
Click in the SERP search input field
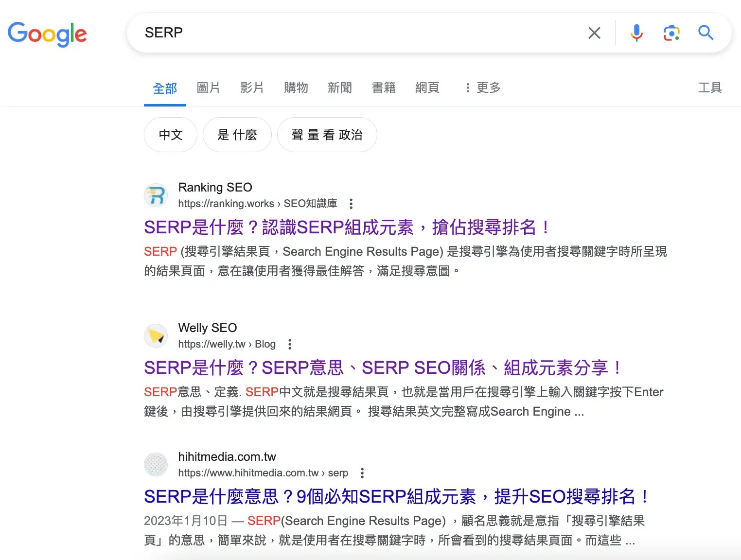[360, 33]
